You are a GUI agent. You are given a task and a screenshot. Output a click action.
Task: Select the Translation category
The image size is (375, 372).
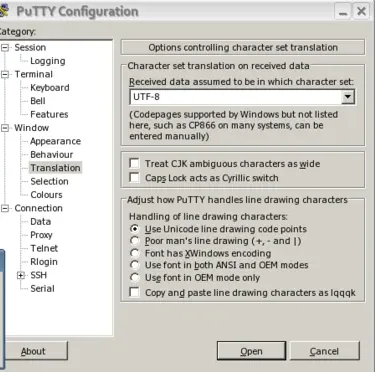55,168
